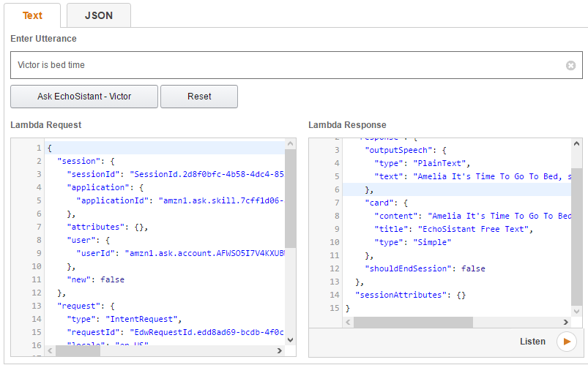Click the Lambda Response vertical scrollbar thumb
The image size is (588, 365).
(x=577, y=237)
